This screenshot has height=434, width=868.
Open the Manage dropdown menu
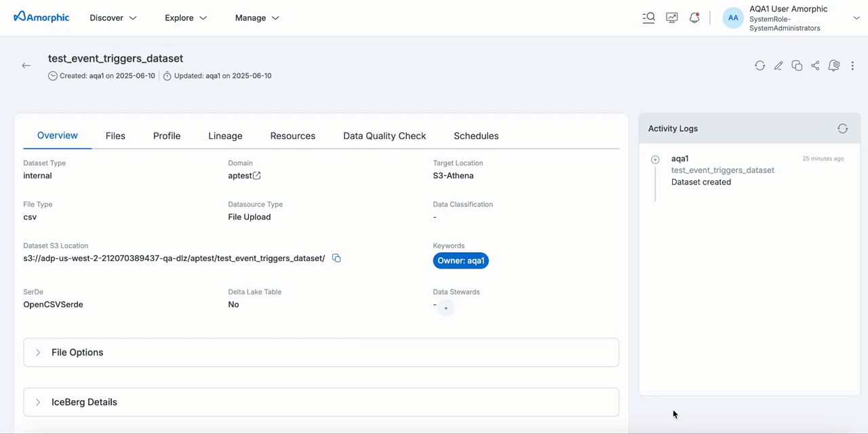[x=257, y=18]
